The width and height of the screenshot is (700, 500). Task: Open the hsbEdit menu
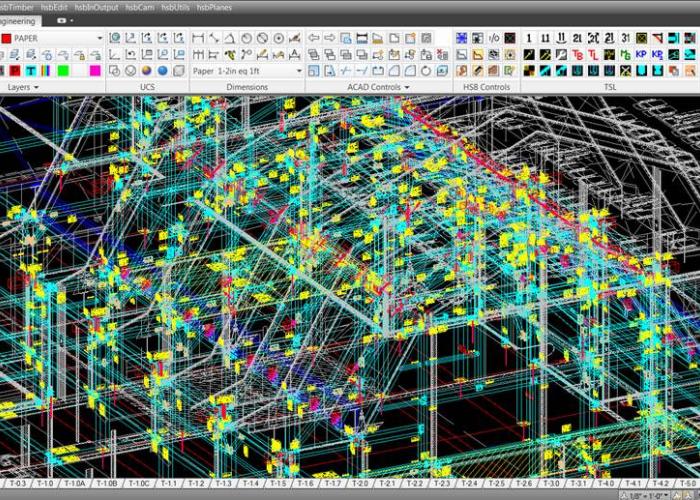click(x=54, y=7)
